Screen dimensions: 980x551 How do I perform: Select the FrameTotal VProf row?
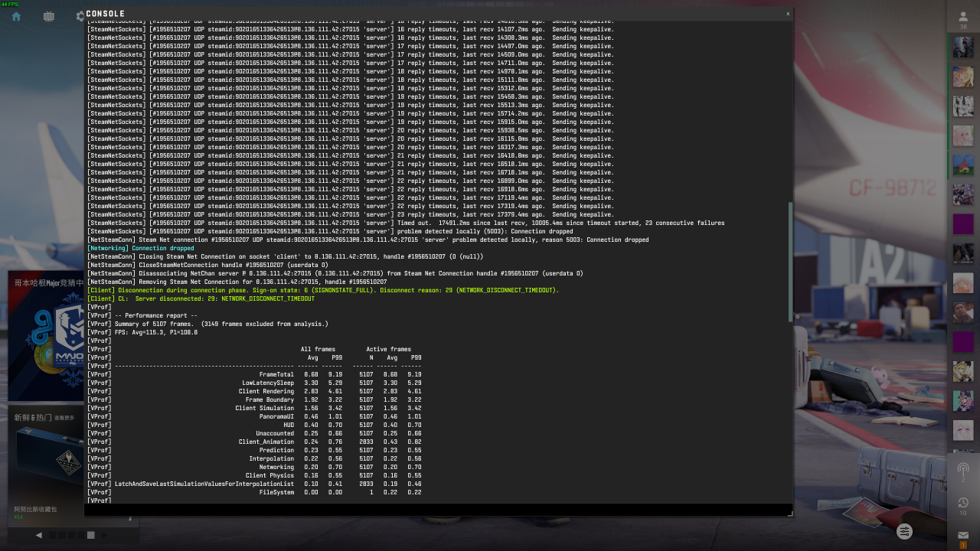tap(254, 374)
